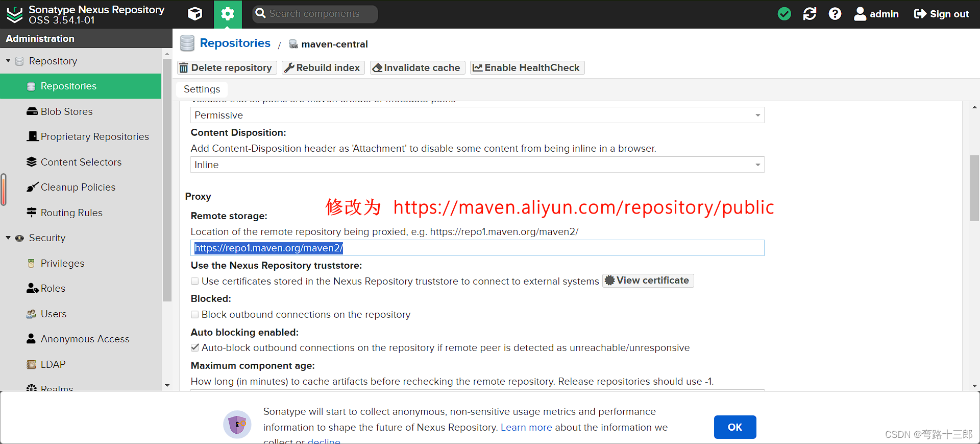Click the settings panel vertical scrollbar thumb
This screenshot has height=444, width=980.
coord(975,188)
